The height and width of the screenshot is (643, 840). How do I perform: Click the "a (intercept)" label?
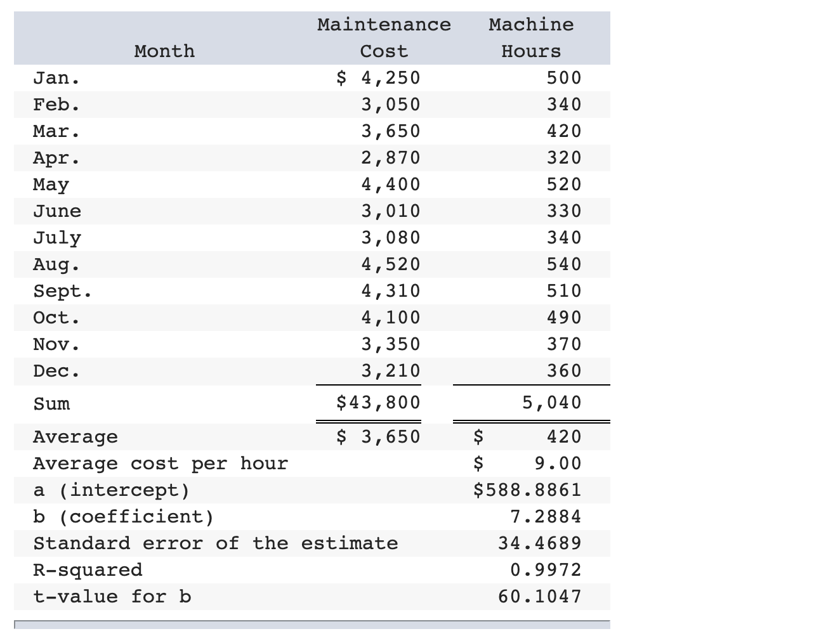112,490
